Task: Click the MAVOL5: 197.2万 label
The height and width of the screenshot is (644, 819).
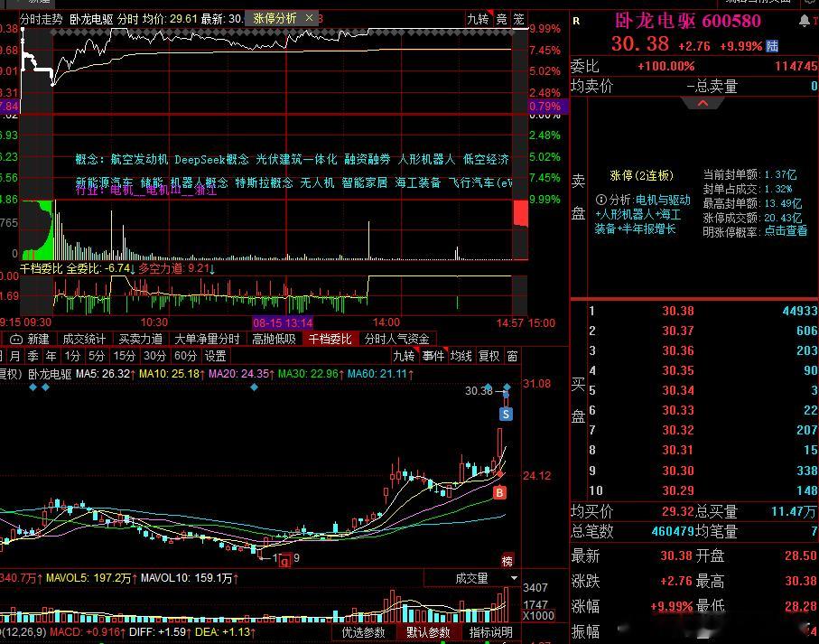Action: [x=91, y=578]
